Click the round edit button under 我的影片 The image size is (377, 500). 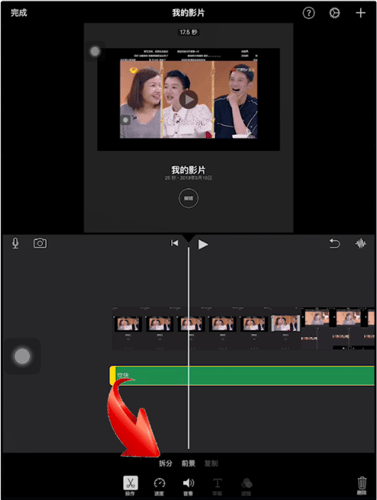click(188, 198)
